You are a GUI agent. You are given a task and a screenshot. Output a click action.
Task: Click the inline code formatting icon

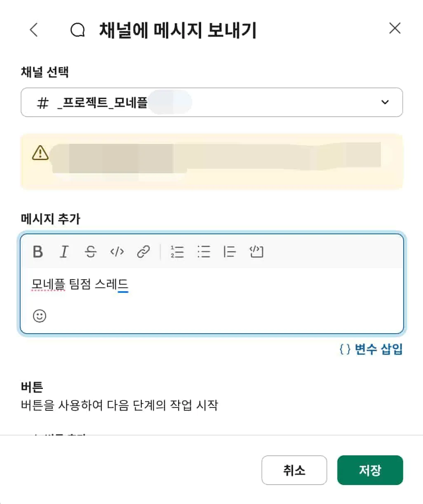point(117,252)
